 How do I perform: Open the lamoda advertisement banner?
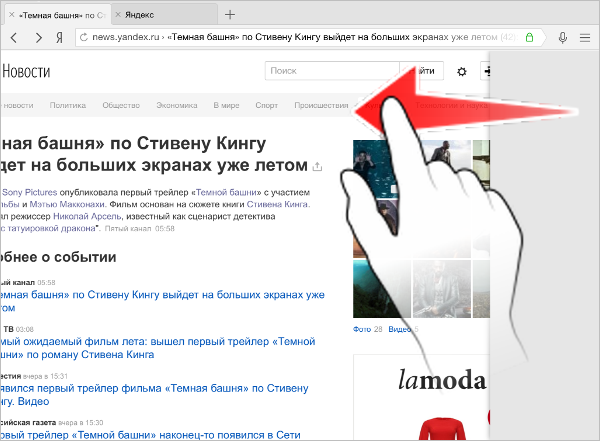[x=421, y=398]
